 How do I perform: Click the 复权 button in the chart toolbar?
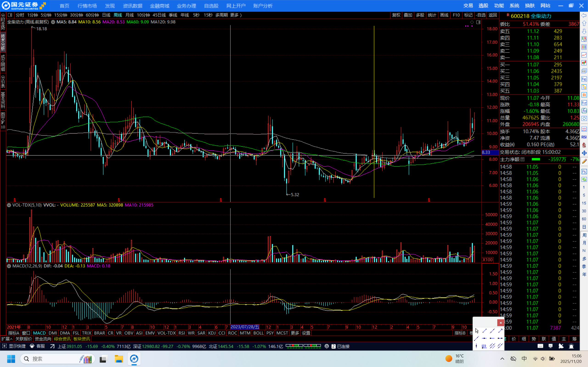pyautogui.click(x=396, y=15)
